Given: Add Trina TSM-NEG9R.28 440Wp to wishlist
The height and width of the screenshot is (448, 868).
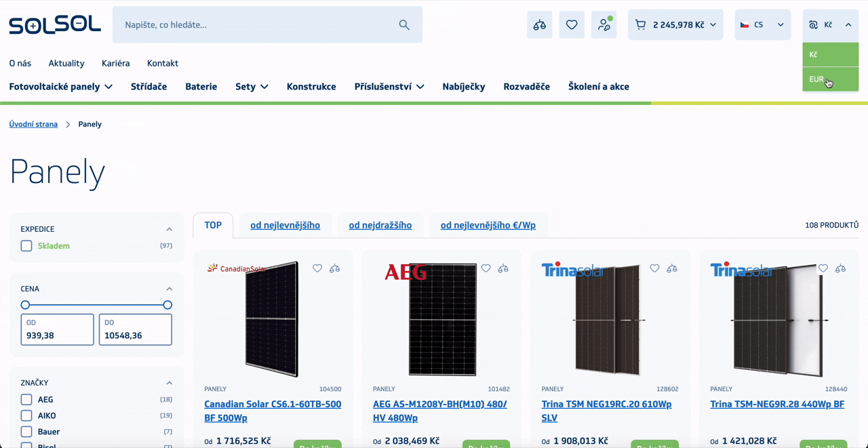Looking at the screenshot, I should click(x=823, y=268).
